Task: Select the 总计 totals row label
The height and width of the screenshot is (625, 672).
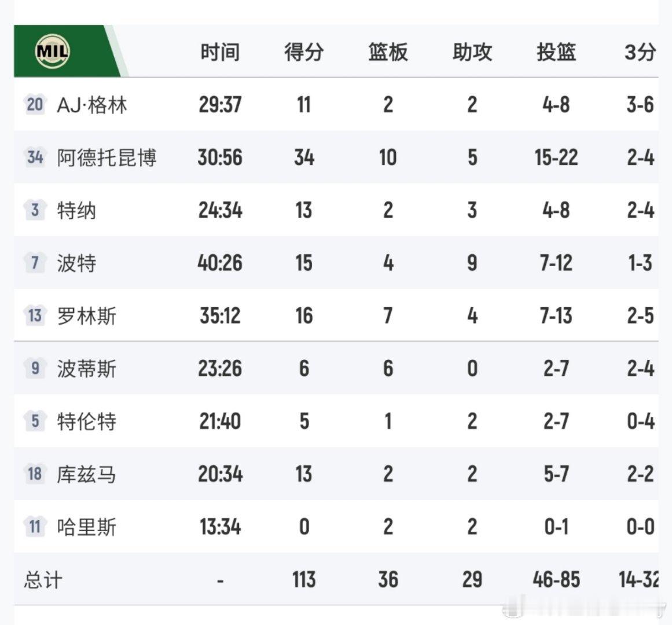Action: click(43, 580)
